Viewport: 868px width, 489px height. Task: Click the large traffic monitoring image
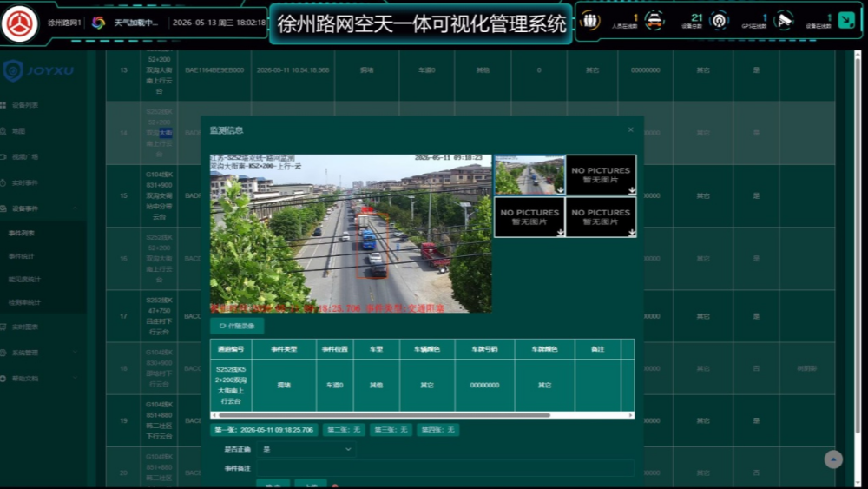[x=351, y=234]
